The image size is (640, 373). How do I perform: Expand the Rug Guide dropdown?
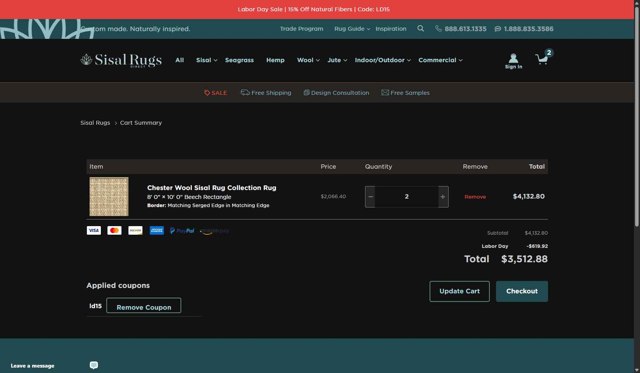click(352, 29)
